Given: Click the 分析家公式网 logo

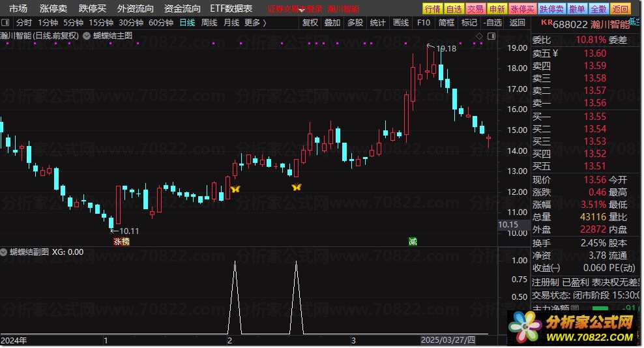Looking at the screenshot, I should coord(574,328).
